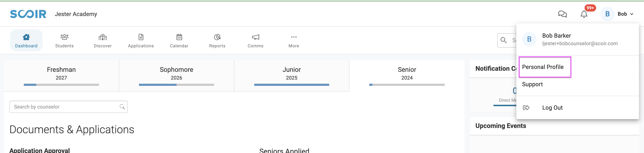Open the Reports pie chart icon
The image size is (644, 153).
(x=217, y=37)
